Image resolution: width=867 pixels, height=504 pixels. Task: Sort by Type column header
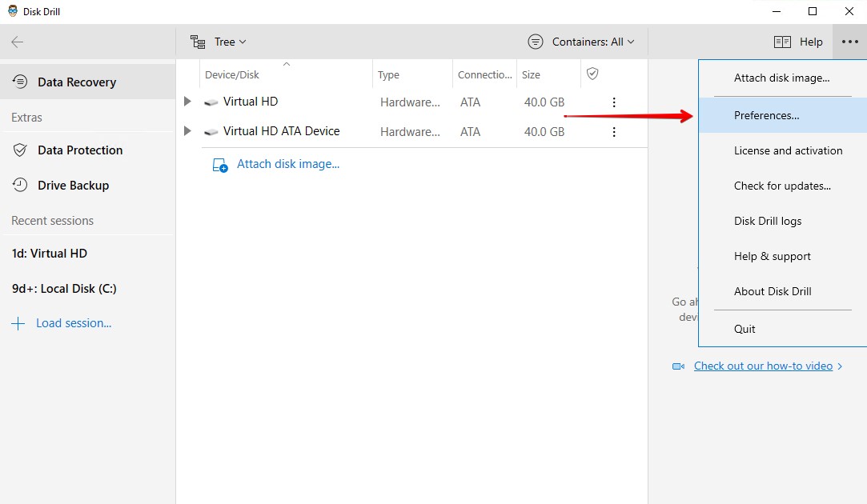(x=388, y=74)
